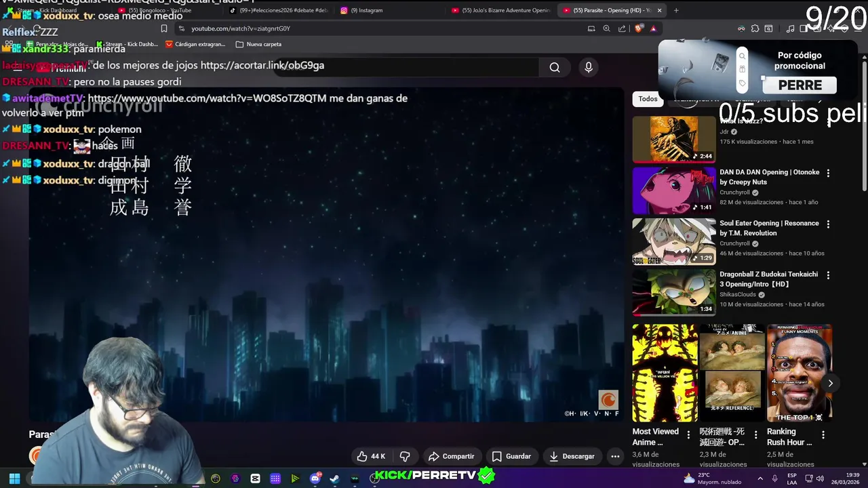The width and height of the screenshot is (868, 488).
Task: Click the PERRE promo code button
Action: coord(800,85)
